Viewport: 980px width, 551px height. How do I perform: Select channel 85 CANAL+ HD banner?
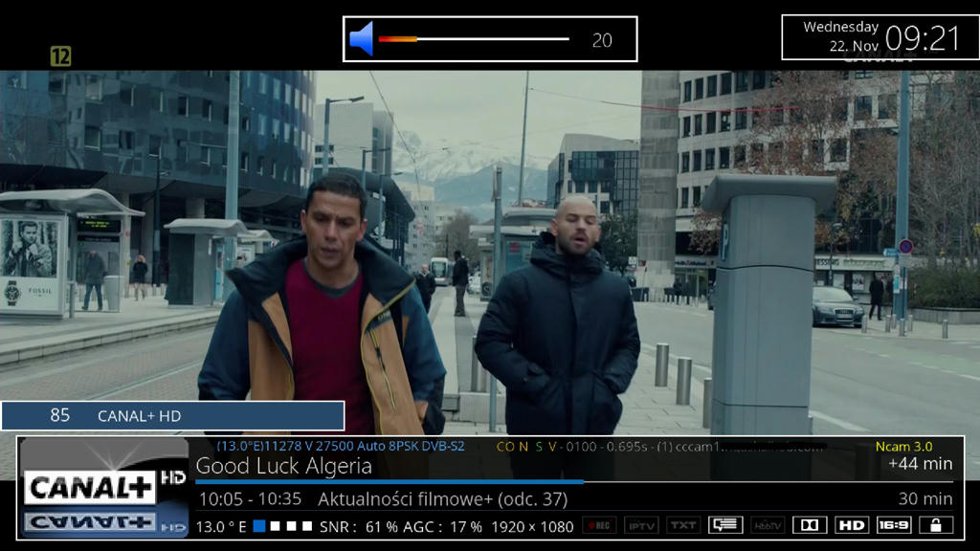click(x=173, y=415)
